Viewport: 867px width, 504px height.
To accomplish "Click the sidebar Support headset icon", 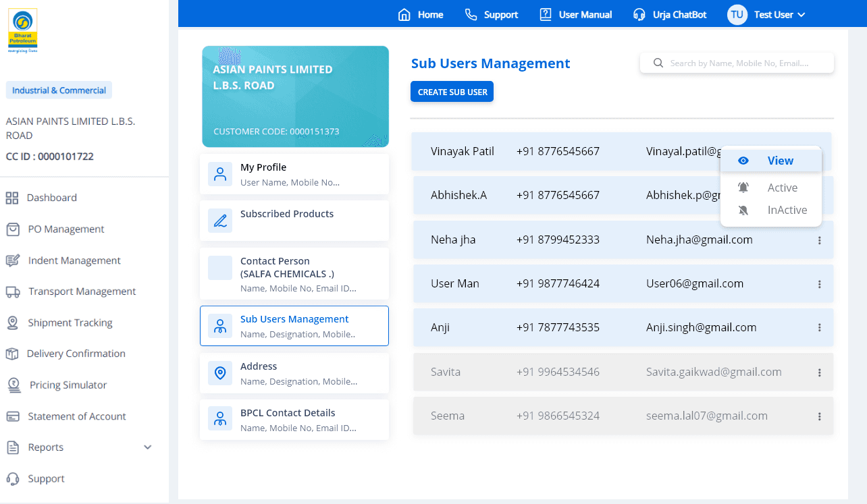I will [x=12, y=479].
